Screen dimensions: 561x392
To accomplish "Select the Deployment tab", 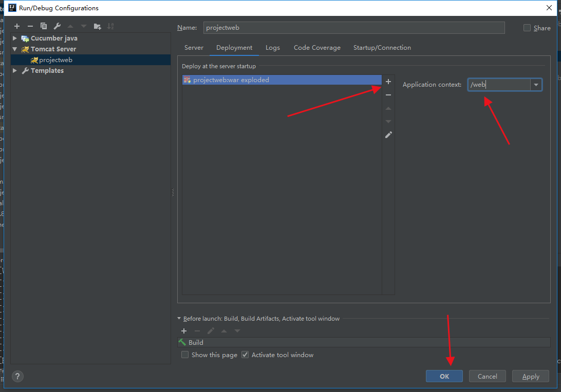I will (234, 48).
